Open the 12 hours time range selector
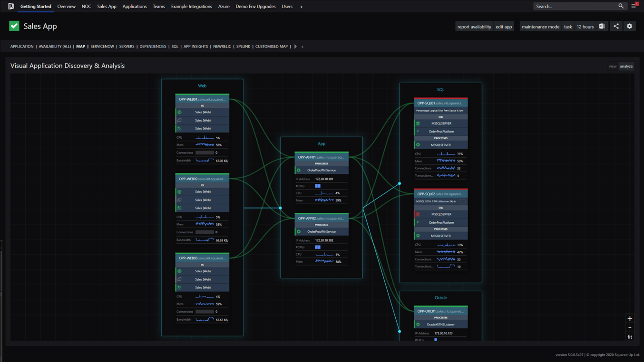Image resolution: width=644 pixels, height=362 pixels. tap(585, 27)
